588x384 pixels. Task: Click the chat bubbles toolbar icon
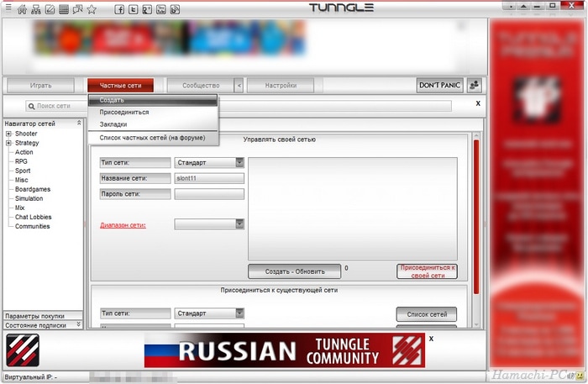point(77,9)
